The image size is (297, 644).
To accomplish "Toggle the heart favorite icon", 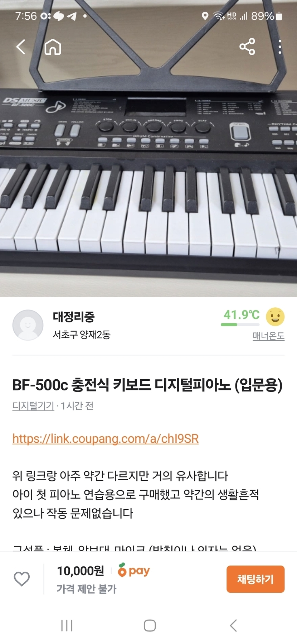I will tap(21, 579).
